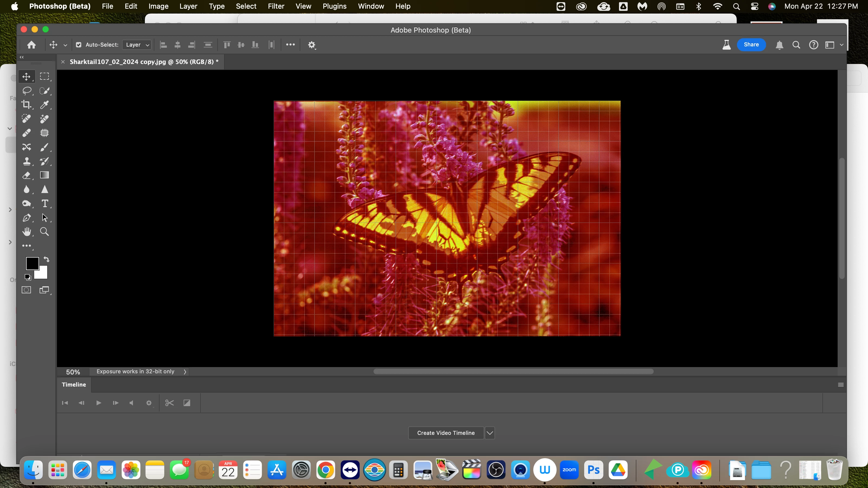The height and width of the screenshot is (488, 868).
Task: Pick the Gradient tool
Action: click(x=44, y=175)
